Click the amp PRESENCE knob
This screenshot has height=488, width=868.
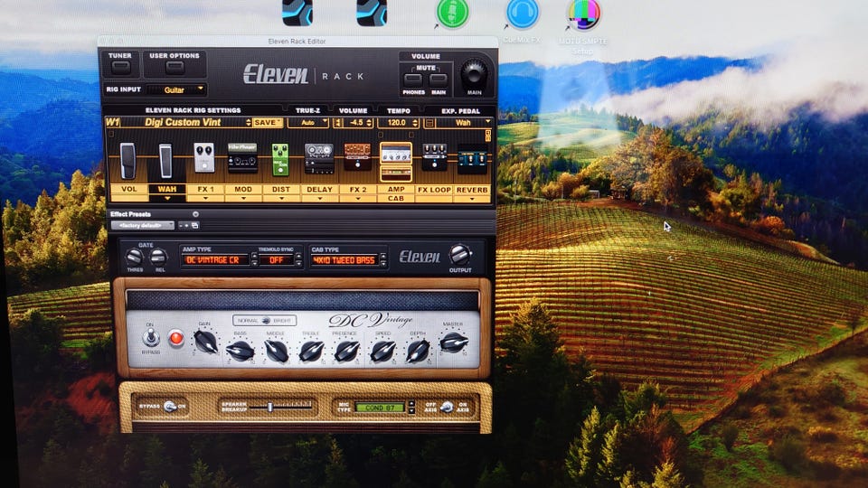346,351
